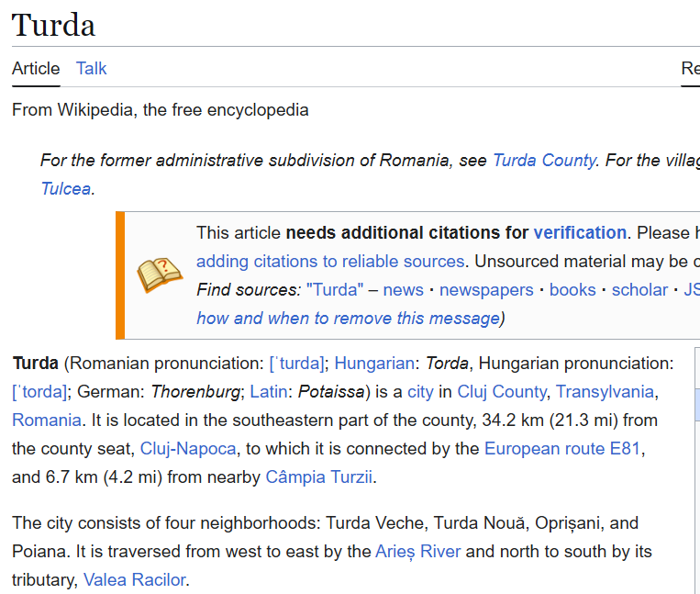Follow the Cluj County link
This screenshot has height=594, width=700.
click(x=502, y=392)
